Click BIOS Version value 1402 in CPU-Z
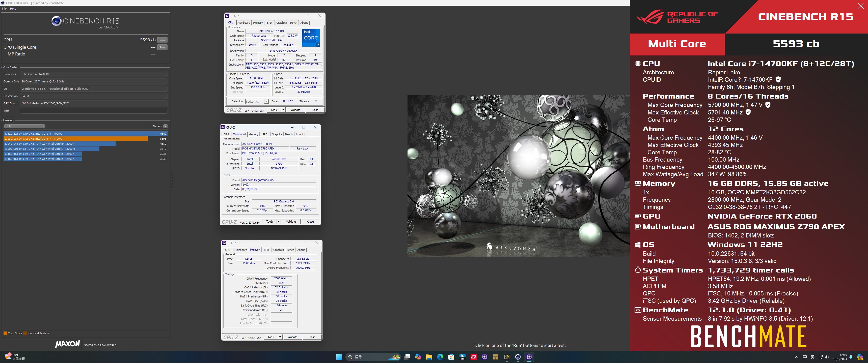 tap(278, 185)
